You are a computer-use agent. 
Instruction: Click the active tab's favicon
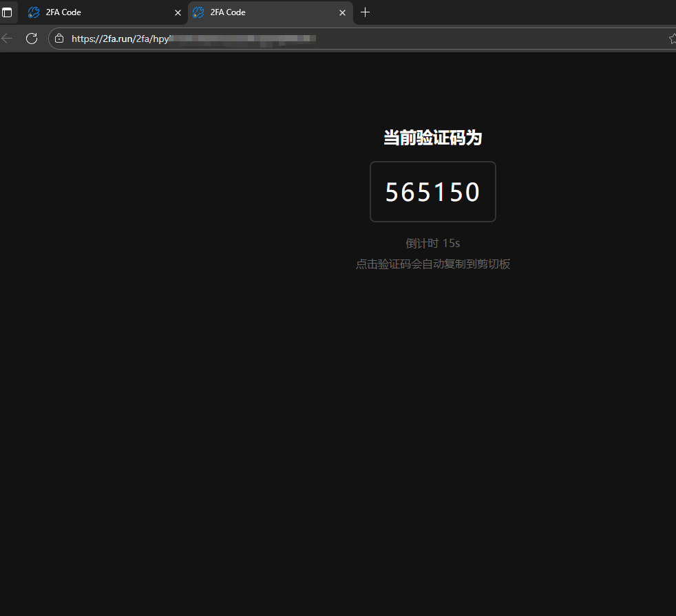tap(198, 12)
